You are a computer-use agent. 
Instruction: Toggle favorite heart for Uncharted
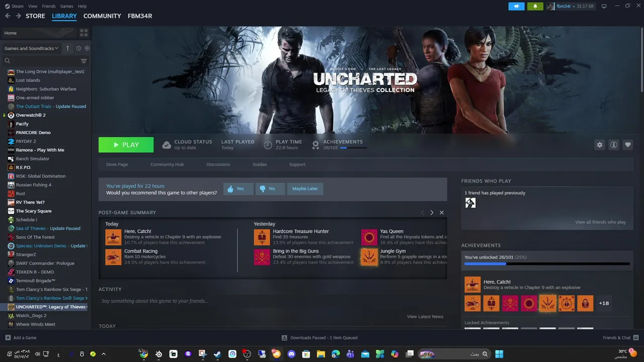pos(627,145)
